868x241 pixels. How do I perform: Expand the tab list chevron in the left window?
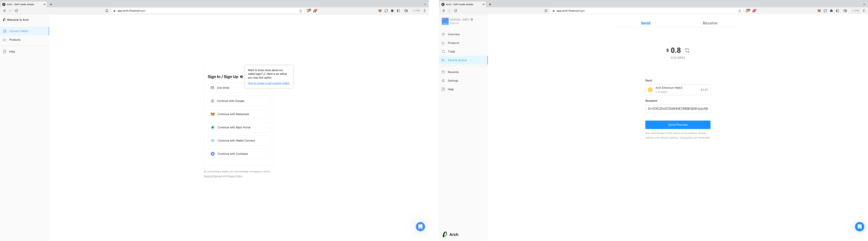(x=425, y=4)
